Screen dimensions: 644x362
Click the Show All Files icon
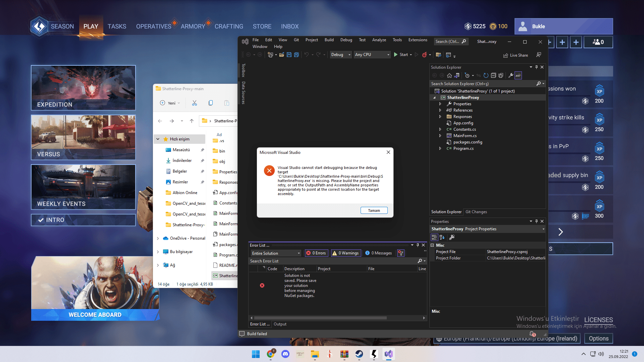click(x=501, y=75)
